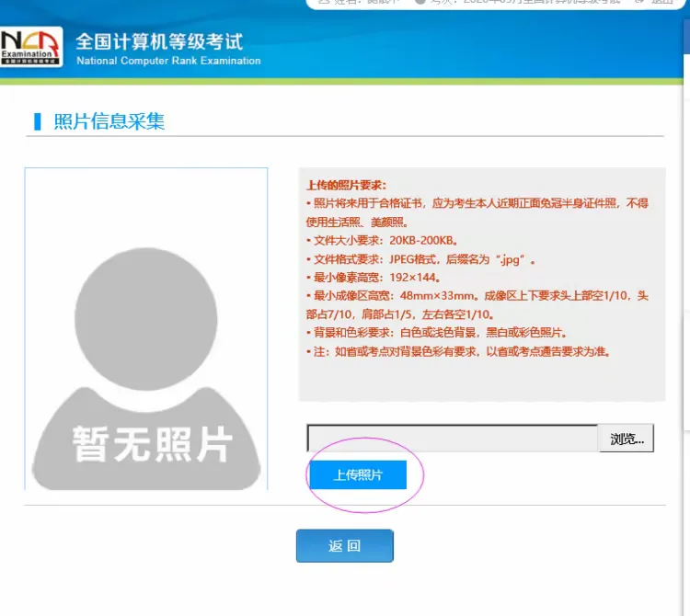Click the 照片信息采集 section heading

[x=109, y=121]
